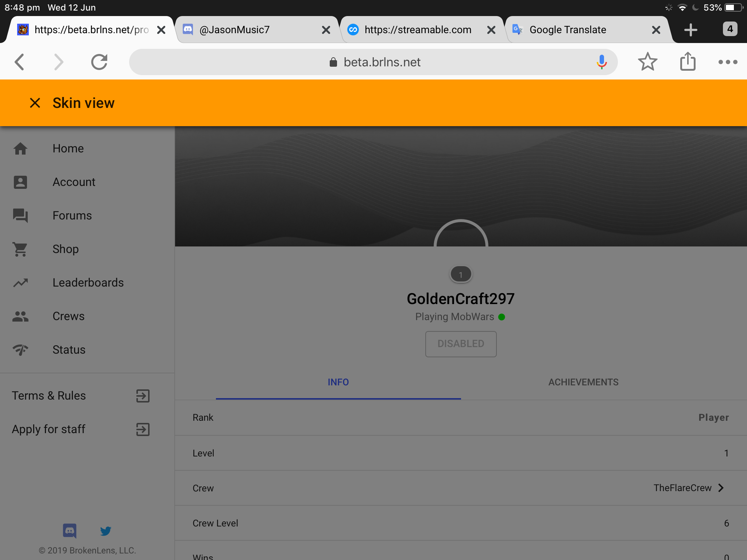
Task: Select the INFO tab
Action: click(338, 382)
